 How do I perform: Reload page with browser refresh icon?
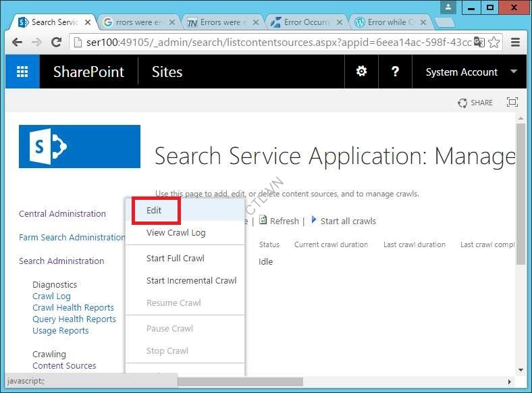click(x=57, y=42)
